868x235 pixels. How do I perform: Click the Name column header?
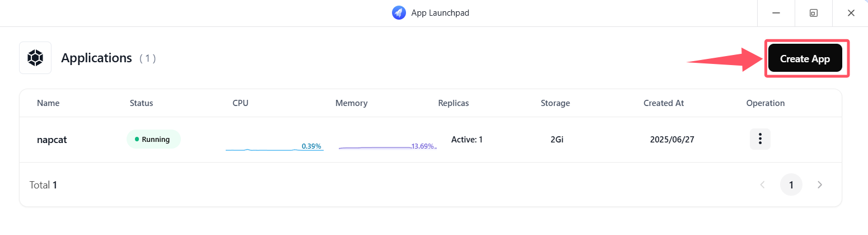[48, 103]
